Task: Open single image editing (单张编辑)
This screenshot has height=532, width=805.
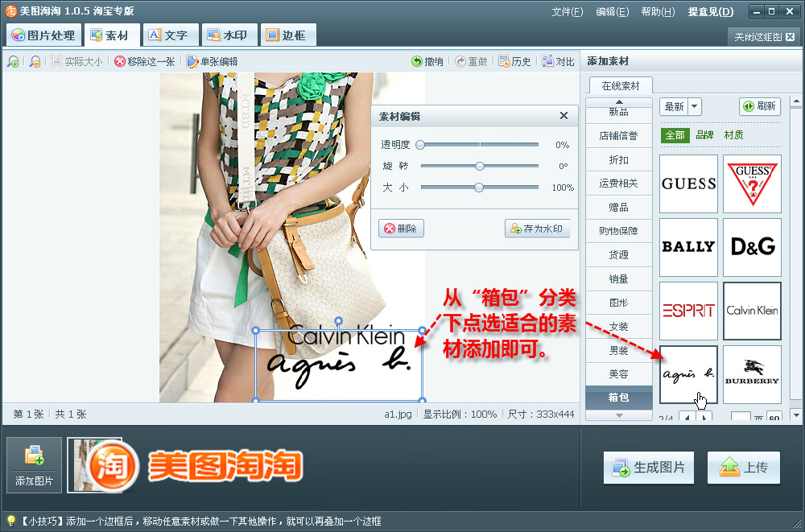Action: point(212,62)
